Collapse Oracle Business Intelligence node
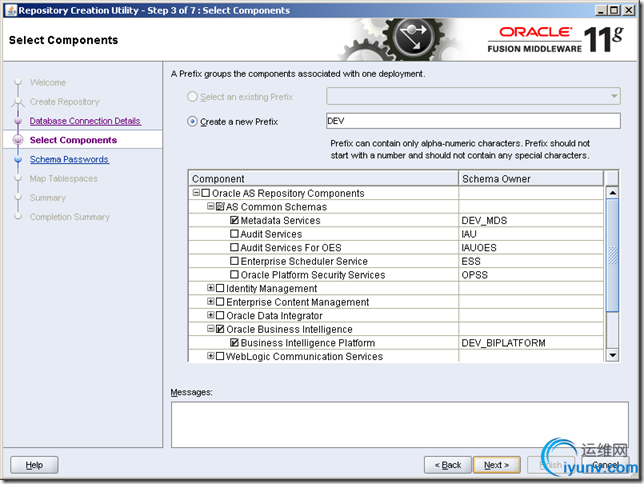 tap(210, 328)
